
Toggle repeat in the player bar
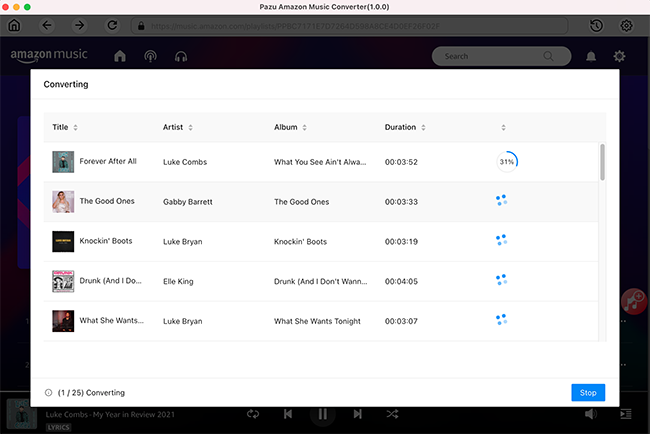253,414
